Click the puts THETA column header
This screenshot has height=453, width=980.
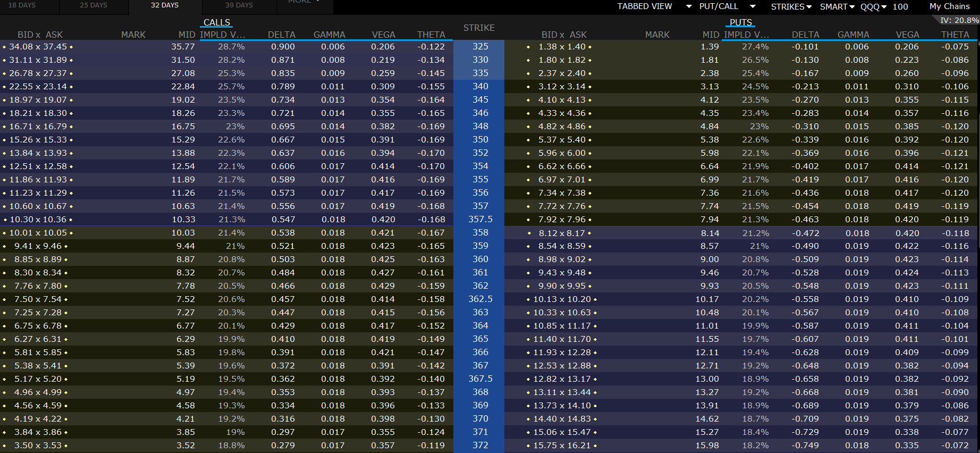955,35
